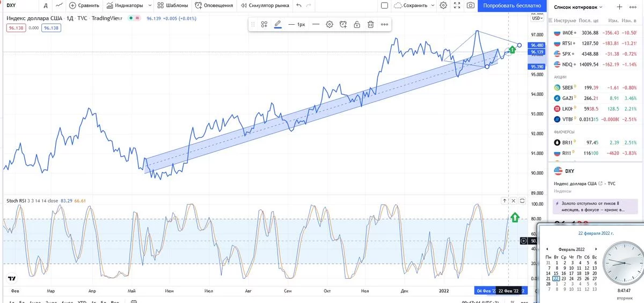
Task: Take a snapshot with camera icon
Action: pyautogui.click(x=471, y=5)
